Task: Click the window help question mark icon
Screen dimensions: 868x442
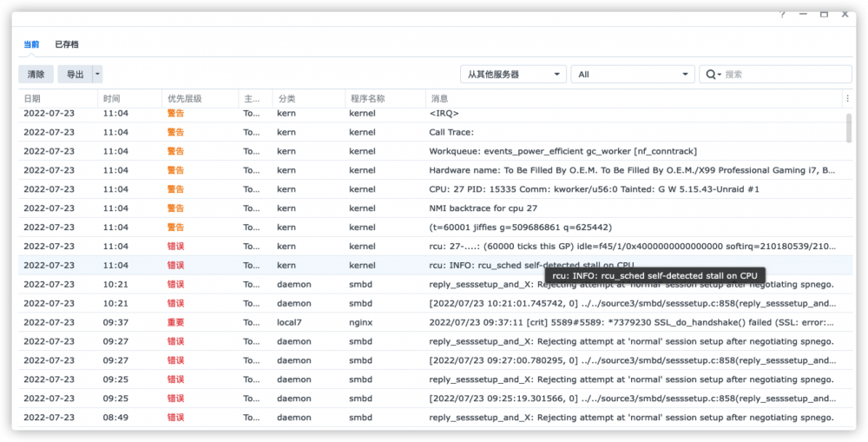Action: (x=782, y=15)
